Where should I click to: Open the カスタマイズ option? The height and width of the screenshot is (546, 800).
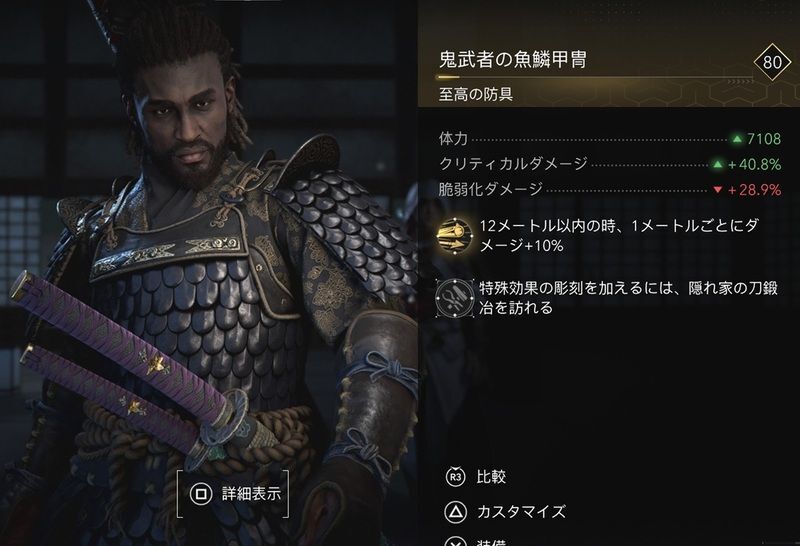521,511
